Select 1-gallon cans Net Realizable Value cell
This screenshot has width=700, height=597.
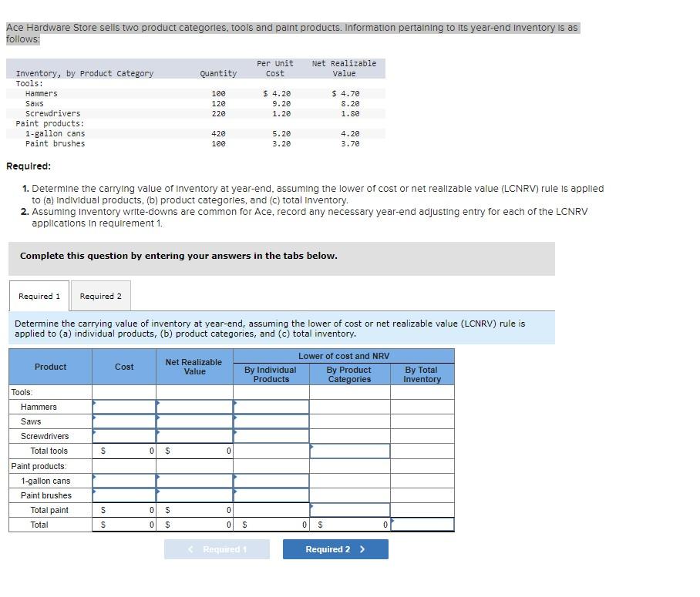(x=194, y=481)
